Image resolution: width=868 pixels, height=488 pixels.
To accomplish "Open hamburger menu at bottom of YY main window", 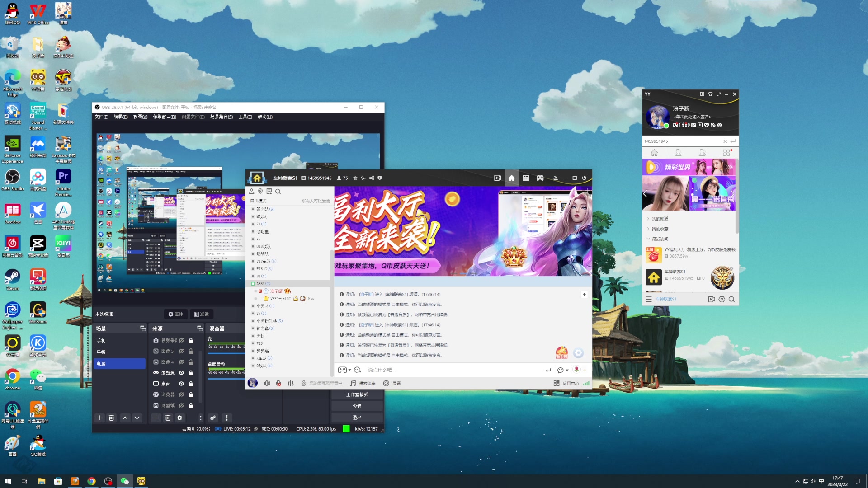I will pyautogui.click(x=648, y=299).
